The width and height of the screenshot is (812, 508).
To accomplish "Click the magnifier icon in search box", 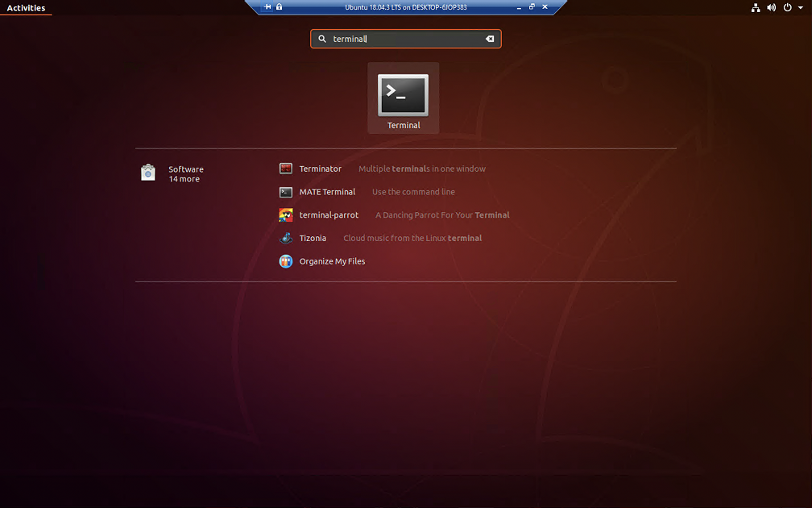I will tap(322, 39).
